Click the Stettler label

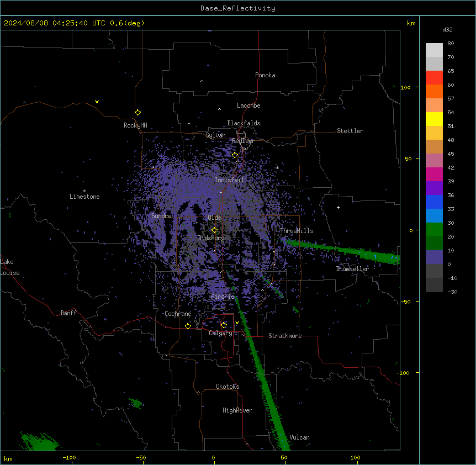pyautogui.click(x=350, y=131)
